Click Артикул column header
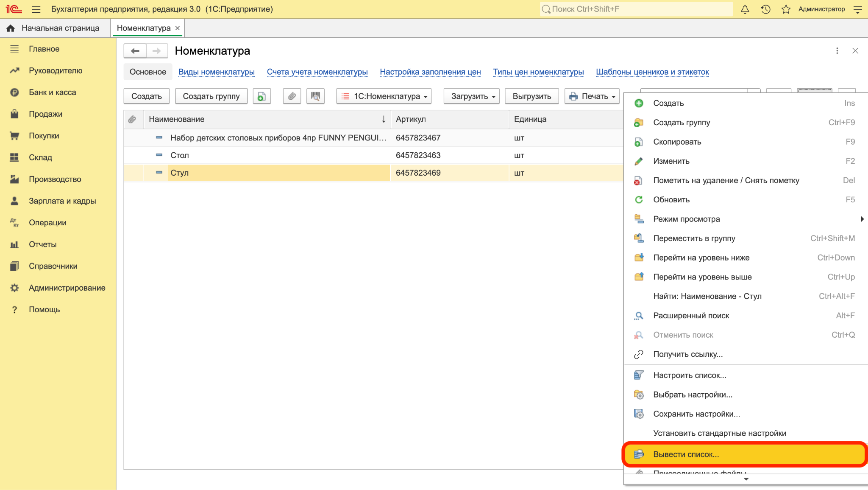868x490 pixels. tap(450, 119)
